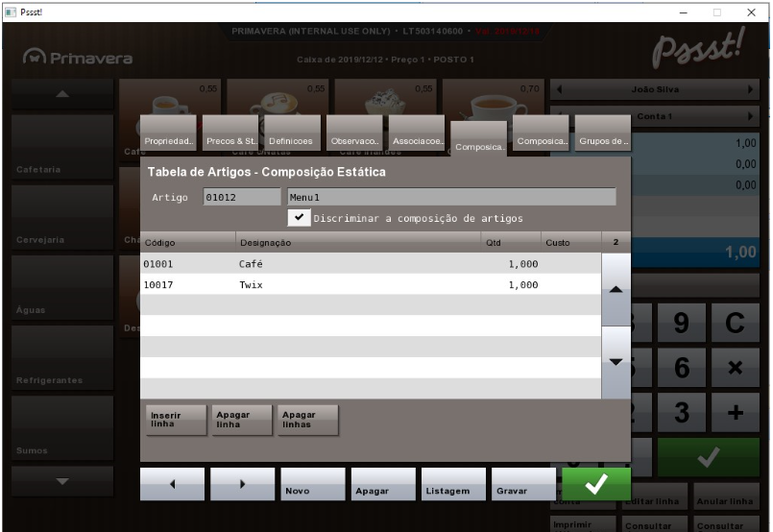The image size is (773, 532).
Task: Switch to the Precos & St. tab
Action: 230,139
